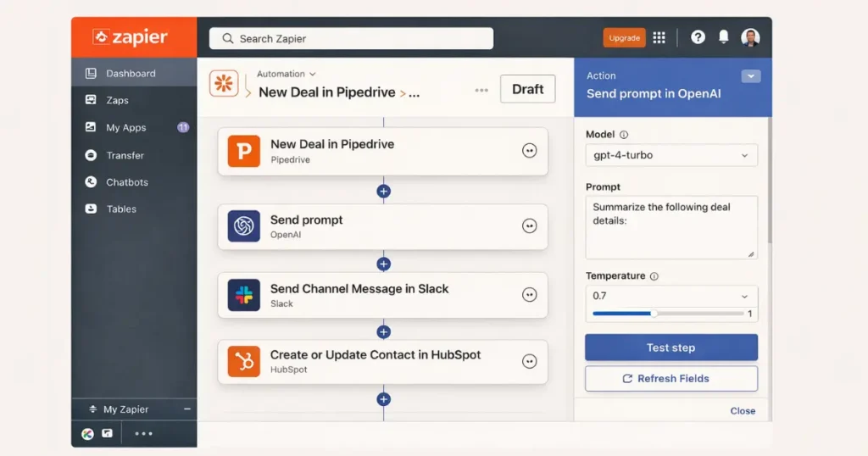Image resolution: width=868 pixels, height=456 pixels.
Task: Add step between Pipedrive and OpenAI
Action: [x=383, y=192]
